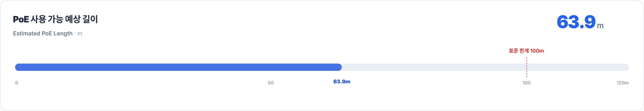Image resolution: width=644 pixels, height=111 pixels.
Task: Click the gray track beyond the 100m limit
Action: (578, 67)
